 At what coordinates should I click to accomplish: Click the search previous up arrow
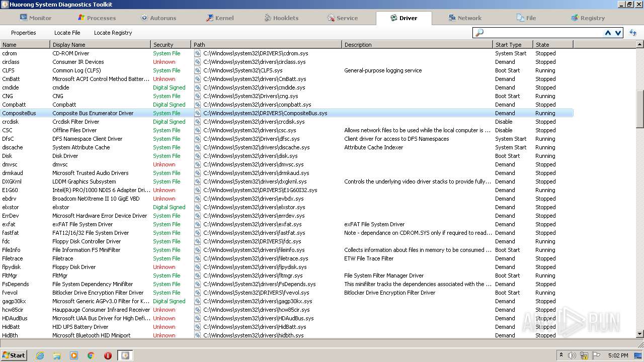click(x=608, y=33)
